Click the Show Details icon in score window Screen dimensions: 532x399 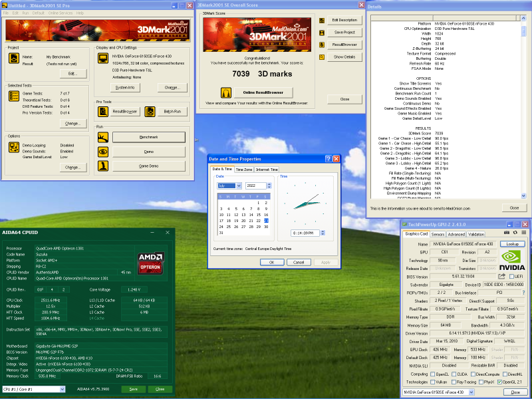point(322,57)
